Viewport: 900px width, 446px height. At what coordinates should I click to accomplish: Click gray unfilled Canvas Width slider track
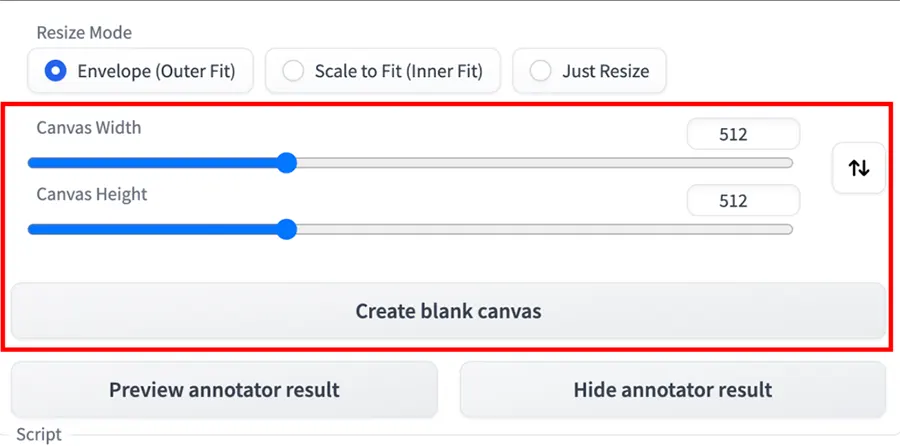click(x=540, y=163)
